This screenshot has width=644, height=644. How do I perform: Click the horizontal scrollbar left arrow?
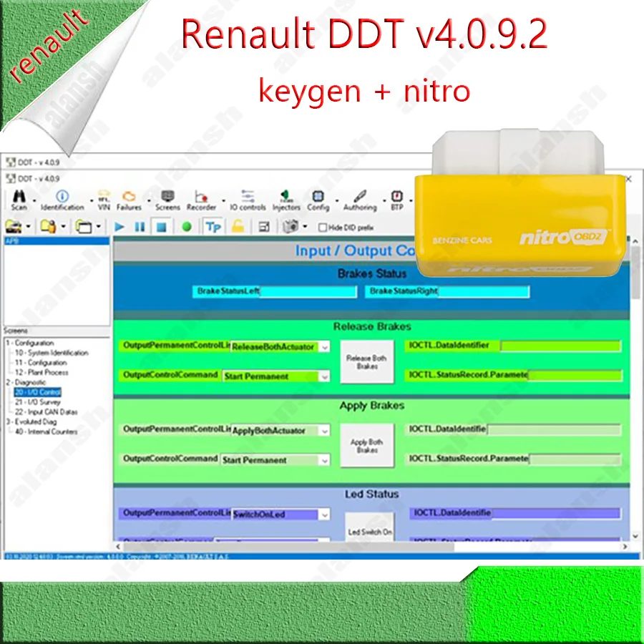118,547
